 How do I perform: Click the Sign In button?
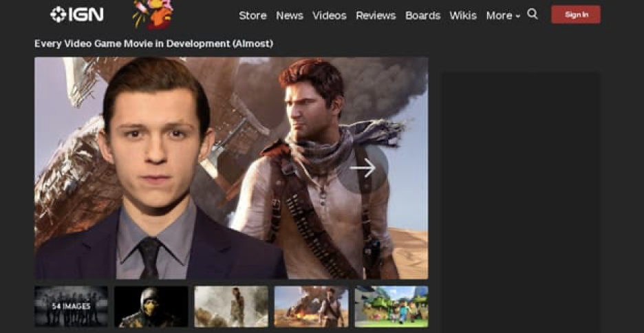coord(576,14)
